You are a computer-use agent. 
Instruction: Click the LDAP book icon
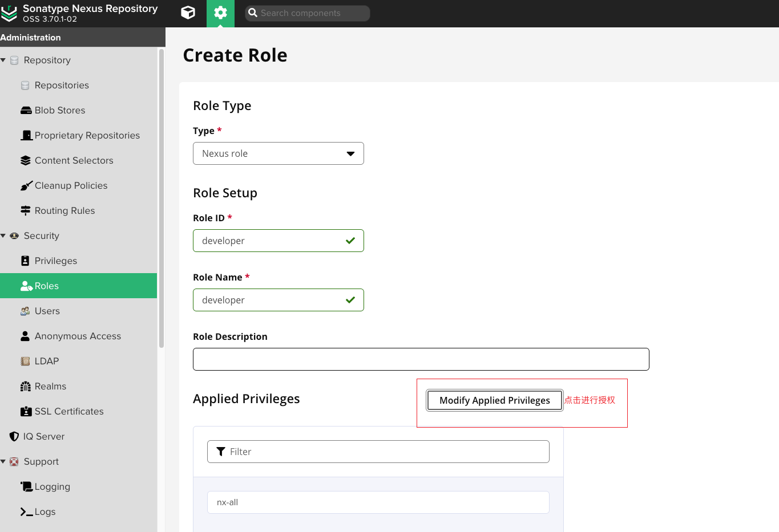coord(25,361)
